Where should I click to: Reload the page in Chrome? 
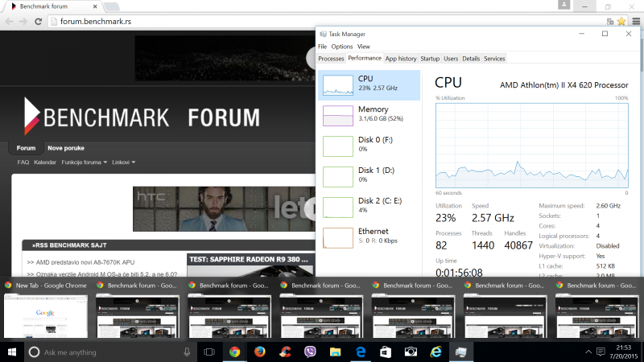[x=38, y=22]
